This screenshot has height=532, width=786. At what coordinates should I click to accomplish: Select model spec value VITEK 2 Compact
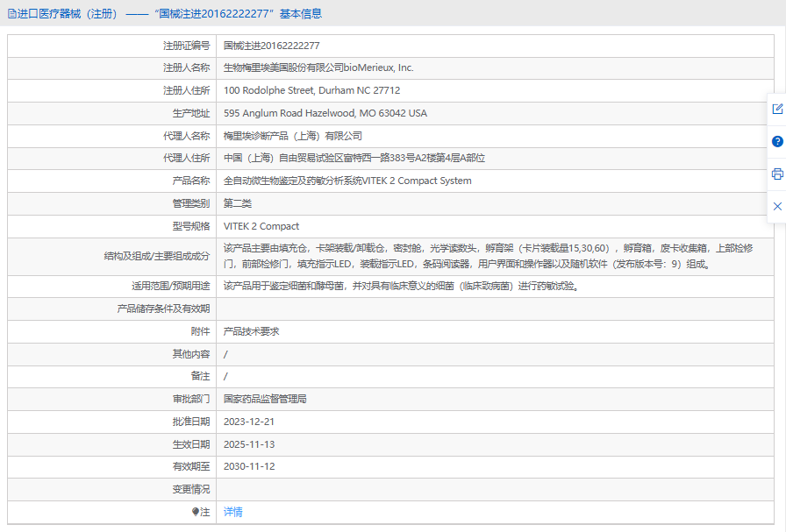(x=261, y=226)
